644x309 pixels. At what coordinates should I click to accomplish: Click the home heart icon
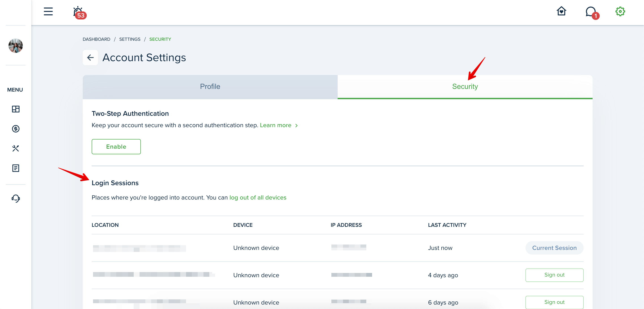pyautogui.click(x=561, y=11)
